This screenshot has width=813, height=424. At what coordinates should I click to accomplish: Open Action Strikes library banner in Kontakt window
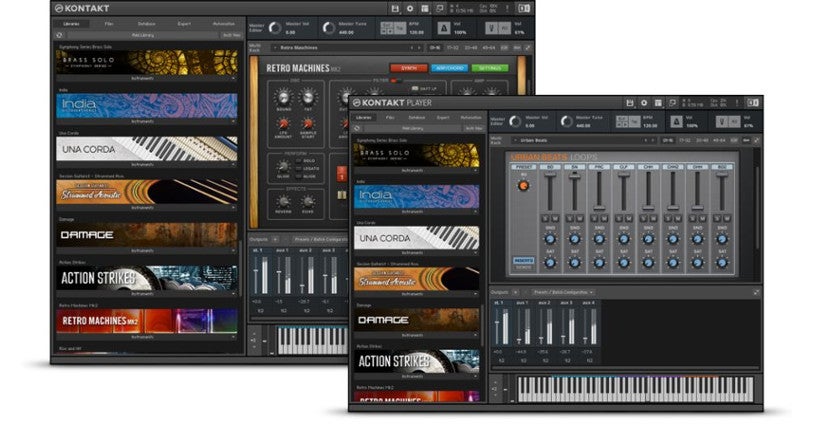pyautogui.click(x=147, y=278)
